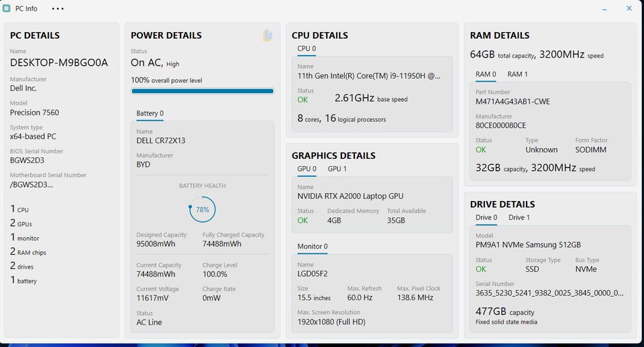Switch to the GPU 1 tab
This screenshot has height=347, width=644.
pos(337,169)
